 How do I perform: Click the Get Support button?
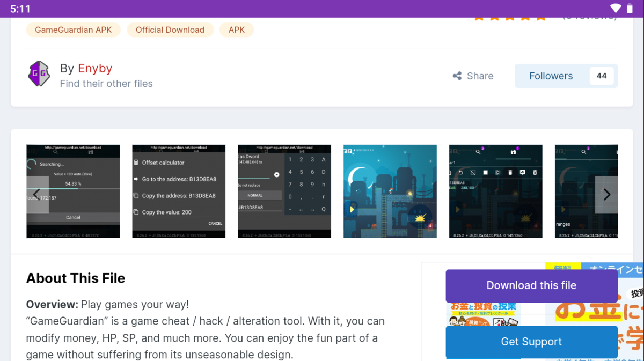[x=531, y=342]
